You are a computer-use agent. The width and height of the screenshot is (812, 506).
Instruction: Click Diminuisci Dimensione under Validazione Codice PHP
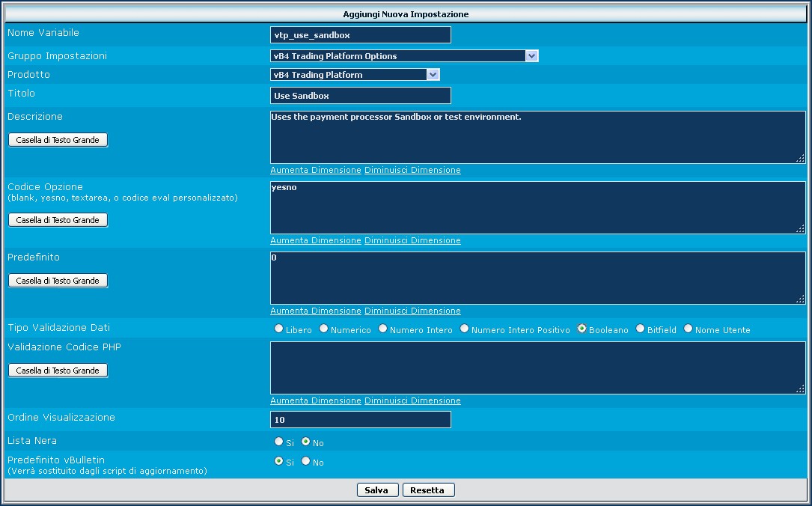[412, 400]
